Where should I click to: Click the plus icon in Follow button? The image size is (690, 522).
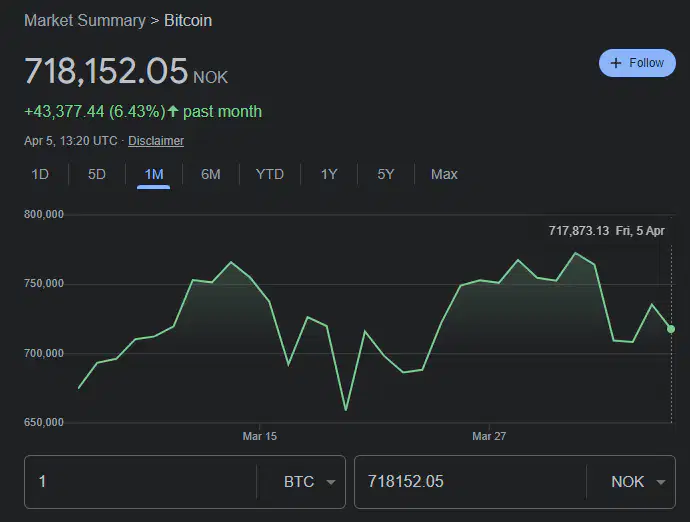click(616, 63)
